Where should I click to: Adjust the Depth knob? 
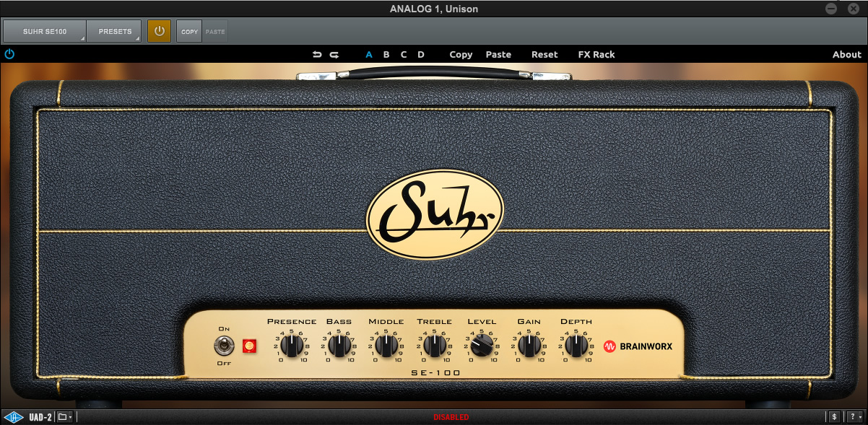pos(576,346)
